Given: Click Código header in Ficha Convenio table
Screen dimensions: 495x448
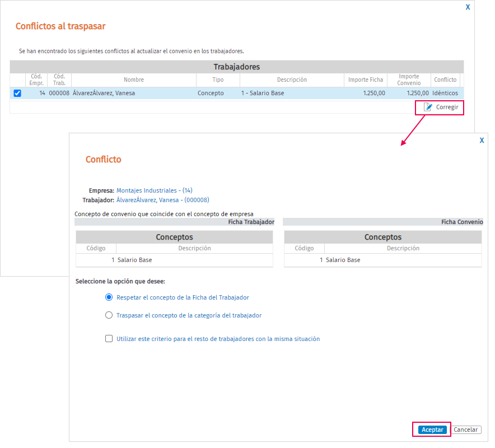Looking at the screenshot, I should [x=304, y=249].
